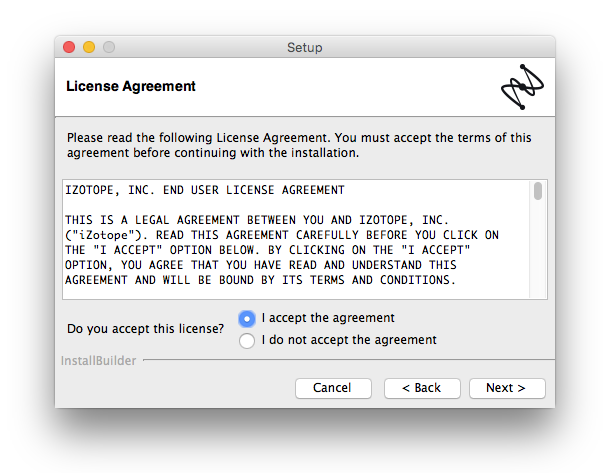Select the "I accept the agreement" radio button

coord(247,318)
